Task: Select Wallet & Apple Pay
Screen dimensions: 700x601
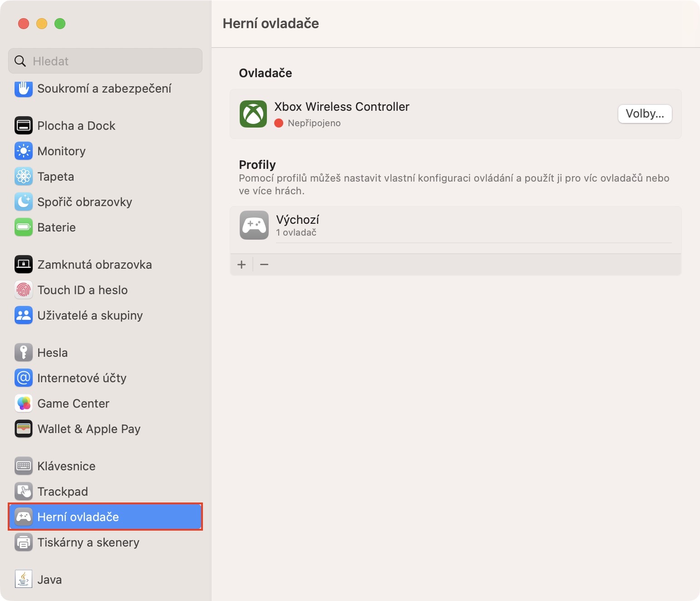Action: point(89,429)
